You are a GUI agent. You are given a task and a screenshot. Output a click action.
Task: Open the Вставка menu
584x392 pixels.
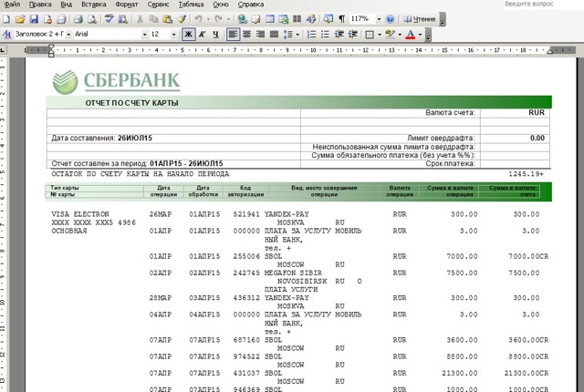[x=93, y=5]
